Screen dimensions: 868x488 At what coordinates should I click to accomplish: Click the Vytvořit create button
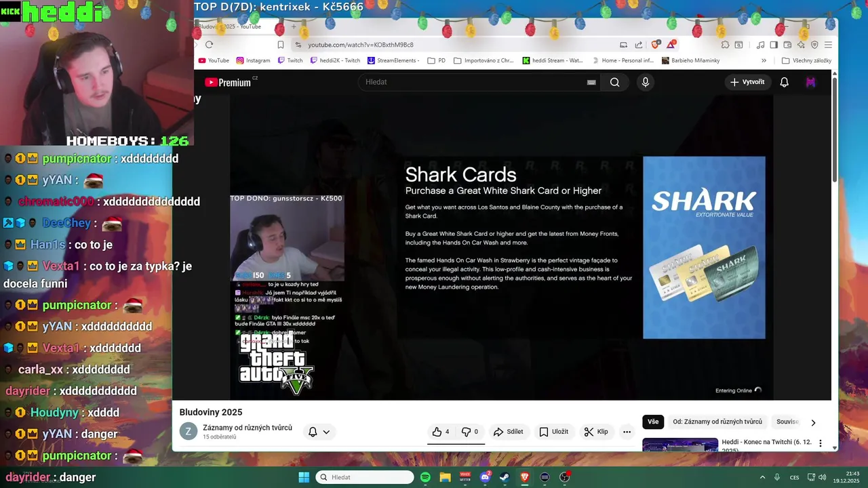pos(747,82)
